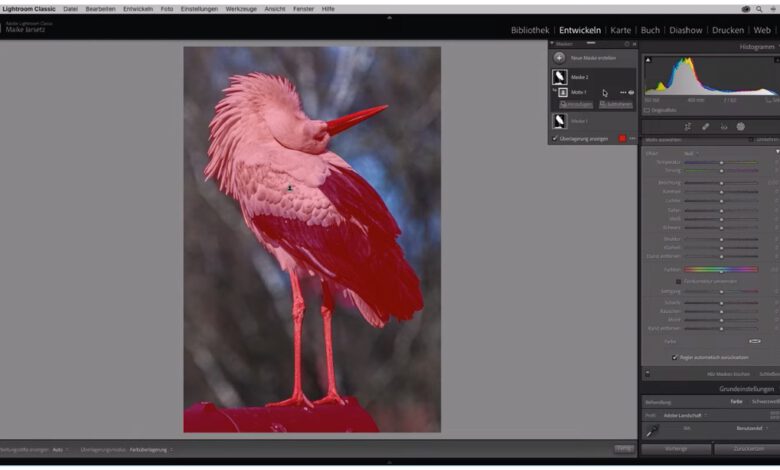The image size is (780, 470).
Task: Click the plus icon to create new mask
Action: click(559, 58)
